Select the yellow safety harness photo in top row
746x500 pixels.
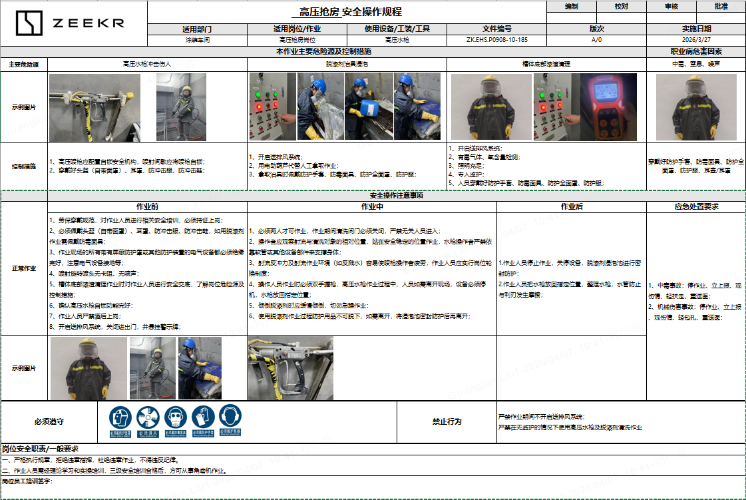90,105
